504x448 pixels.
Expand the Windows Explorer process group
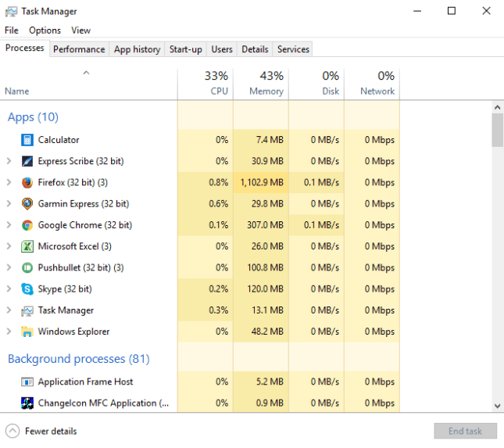9,332
